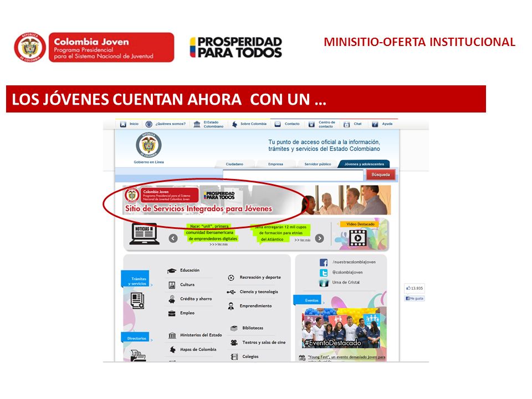The height and width of the screenshot is (399, 532).
Task: Open the Crédito y ahorro piggy icon
Action: (x=172, y=299)
